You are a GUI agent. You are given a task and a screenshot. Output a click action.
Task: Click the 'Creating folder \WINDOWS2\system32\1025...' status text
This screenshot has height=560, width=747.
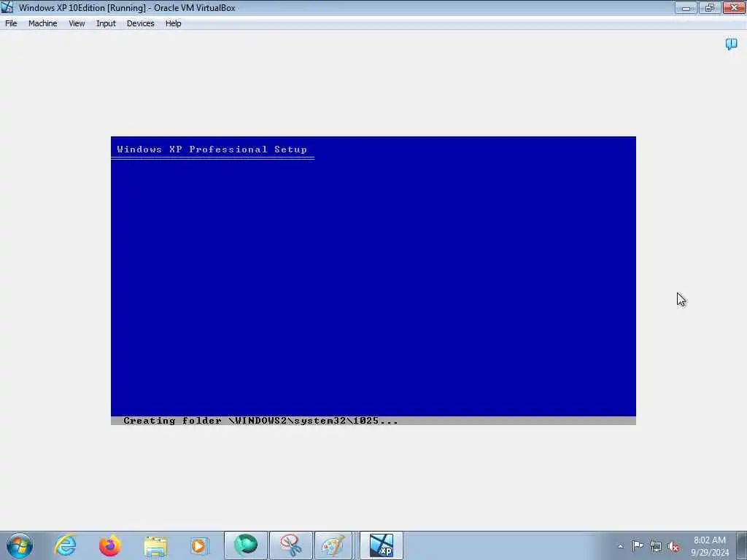pos(260,421)
